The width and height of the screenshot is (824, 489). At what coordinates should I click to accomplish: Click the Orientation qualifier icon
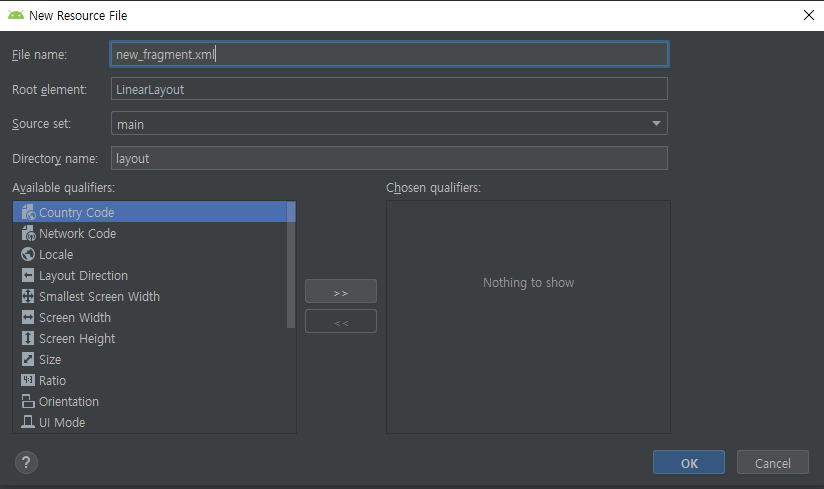click(x=28, y=401)
